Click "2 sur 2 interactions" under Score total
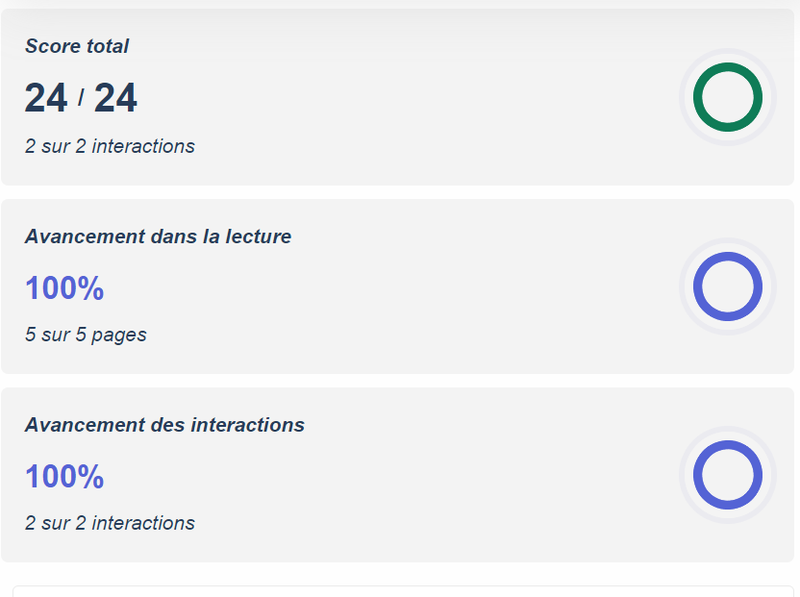The image size is (800, 597). pyautogui.click(x=110, y=146)
